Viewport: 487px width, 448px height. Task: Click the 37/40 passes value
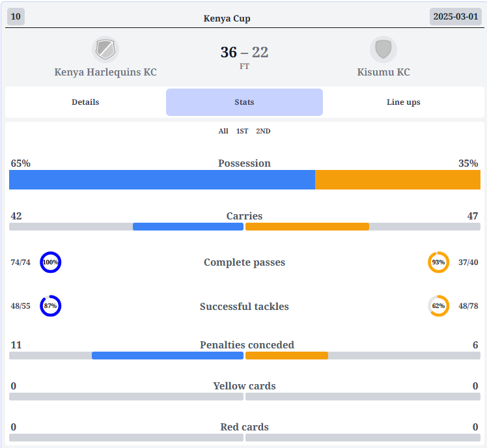pyautogui.click(x=468, y=262)
